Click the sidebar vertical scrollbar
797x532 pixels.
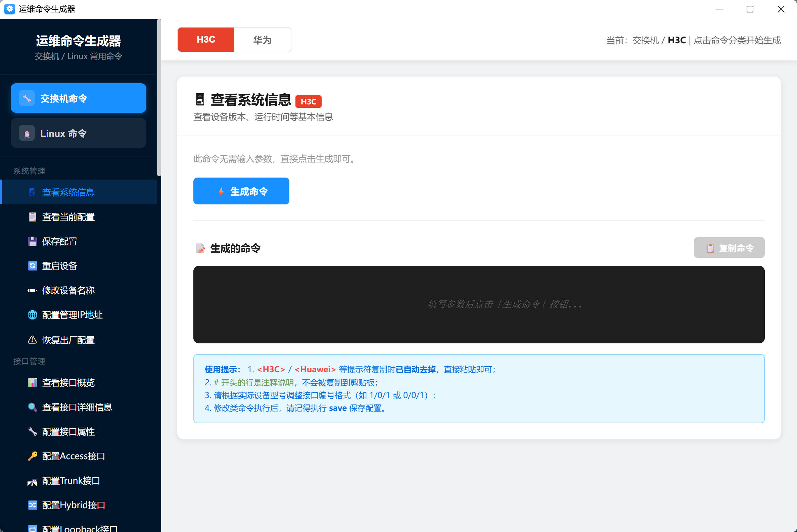click(159, 98)
